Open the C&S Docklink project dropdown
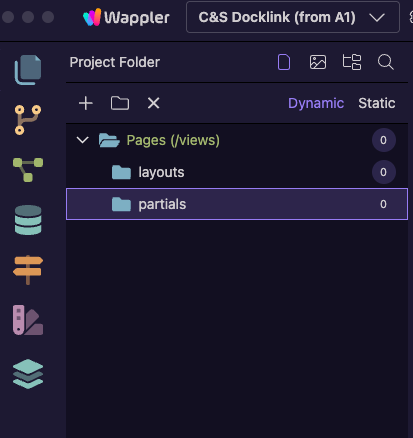This screenshot has height=438, width=413. (x=293, y=17)
